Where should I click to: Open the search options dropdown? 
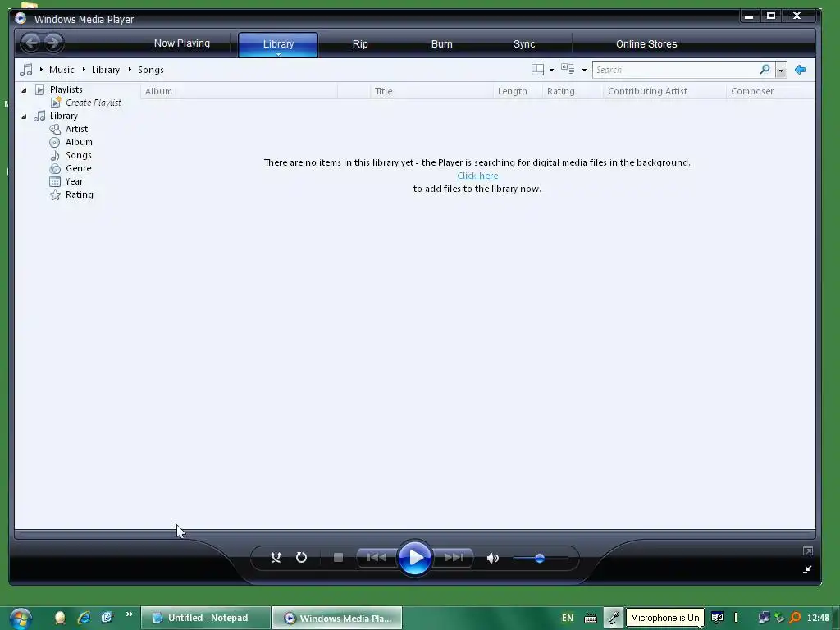(781, 71)
